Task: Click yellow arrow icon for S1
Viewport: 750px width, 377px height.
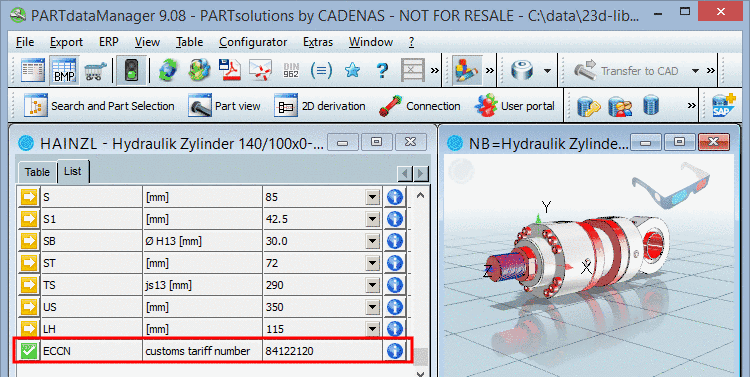Action: pos(29,219)
